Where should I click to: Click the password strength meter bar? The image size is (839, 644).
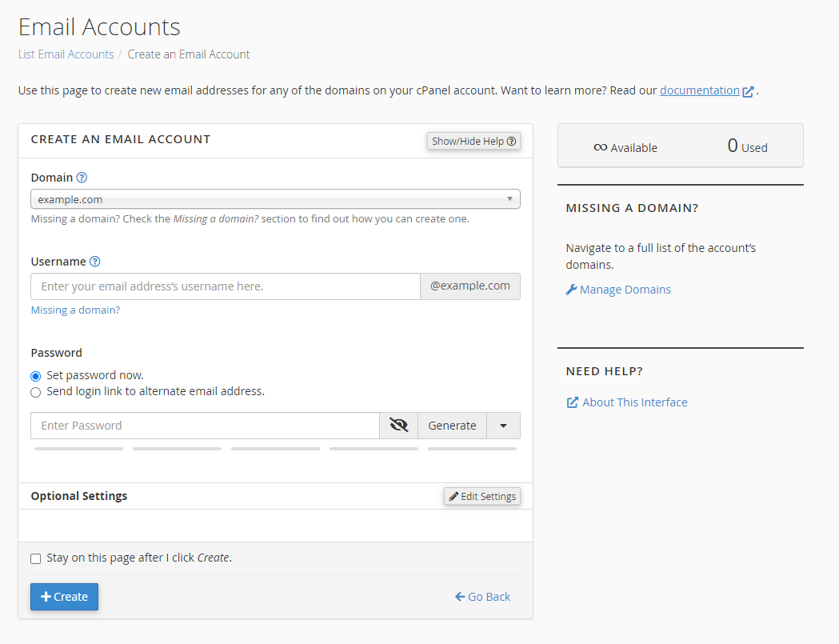275,448
